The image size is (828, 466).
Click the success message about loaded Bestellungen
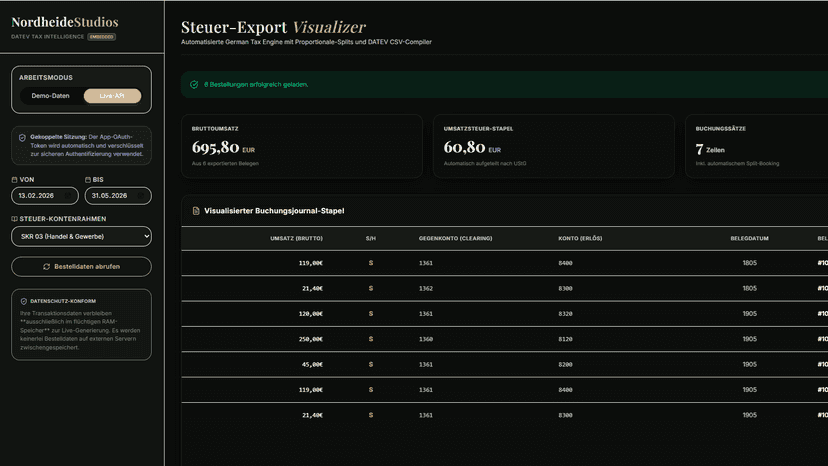click(x=256, y=85)
